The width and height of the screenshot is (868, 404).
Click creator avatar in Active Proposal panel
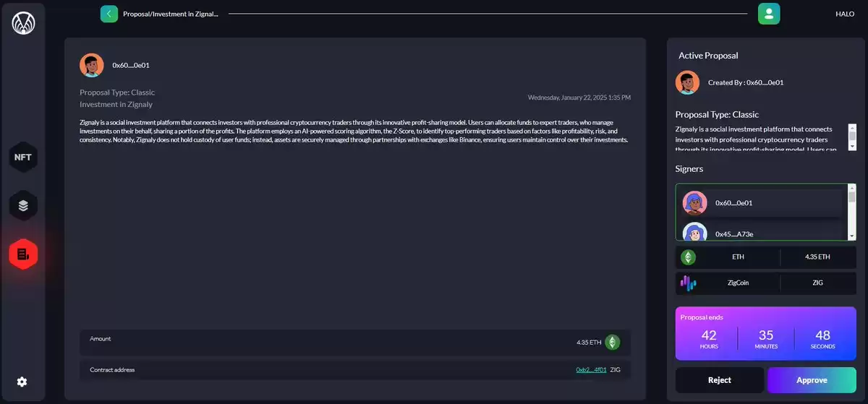[687, 82]
